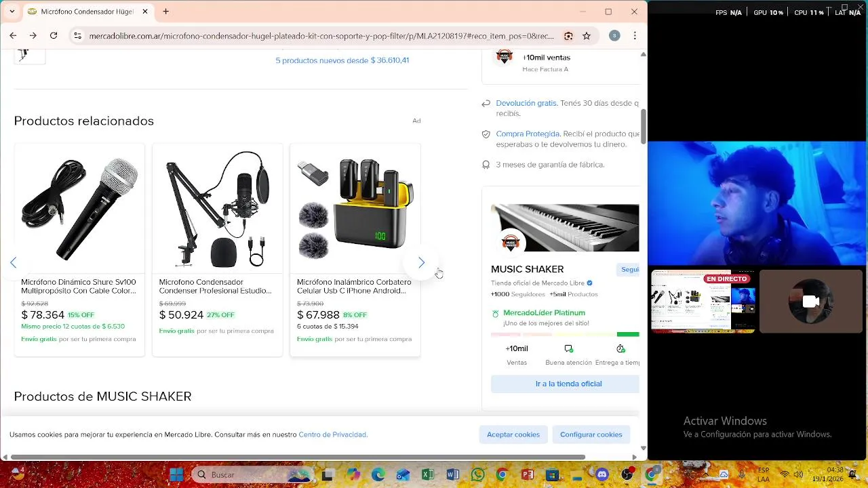Open the wireless Corbatero microphone image
The height and width of the screenshot is (488, 868).
click(x=355, y=209)
